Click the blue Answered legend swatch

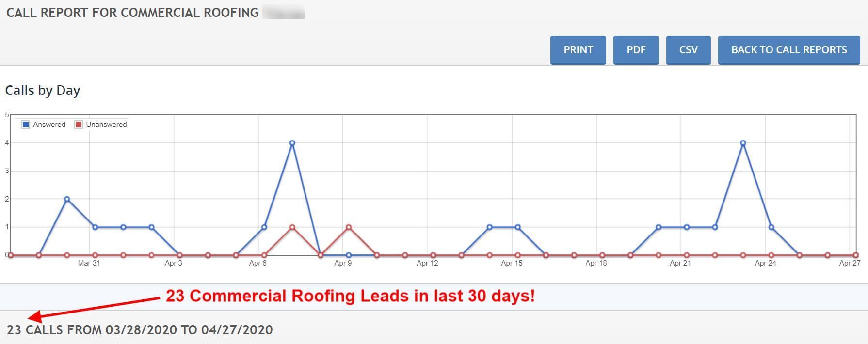(x=26, y=125)
